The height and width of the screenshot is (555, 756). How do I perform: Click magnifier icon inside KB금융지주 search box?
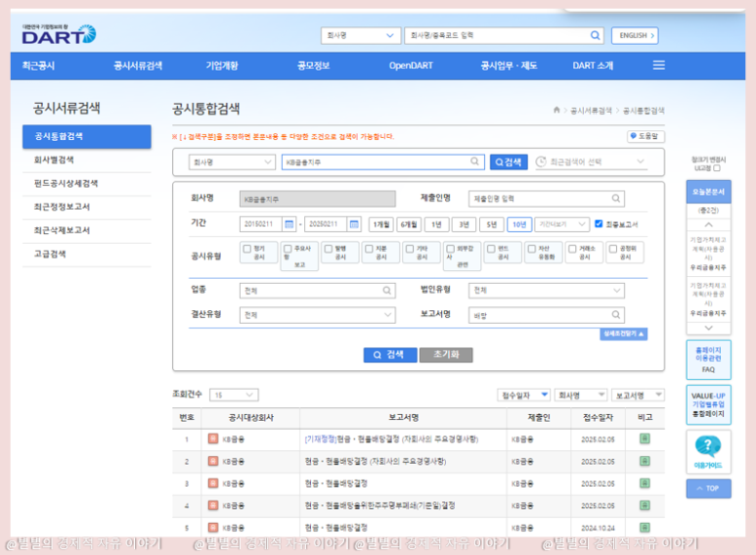click(474, 162)
